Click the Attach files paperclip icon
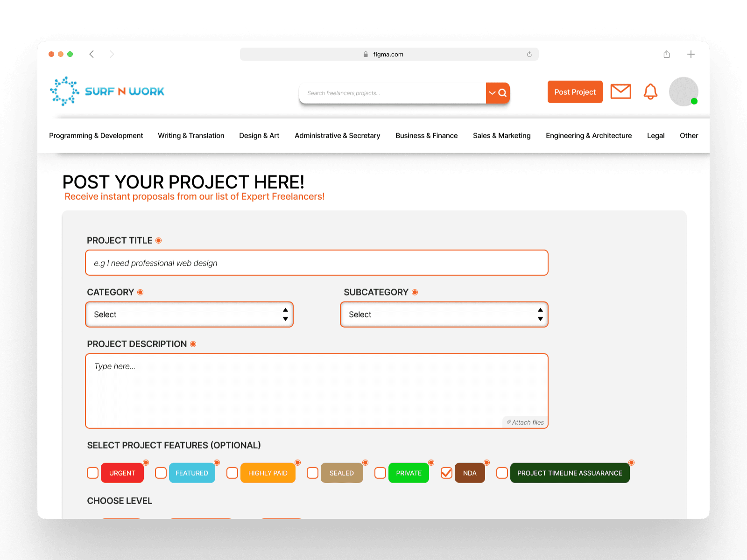 (509, 422)
